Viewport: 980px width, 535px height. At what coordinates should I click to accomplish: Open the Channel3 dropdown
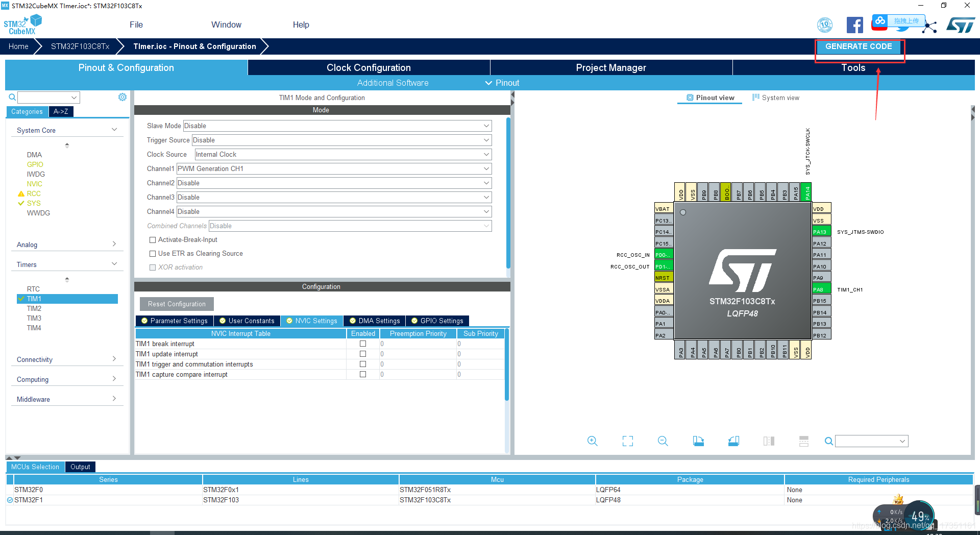334,197
